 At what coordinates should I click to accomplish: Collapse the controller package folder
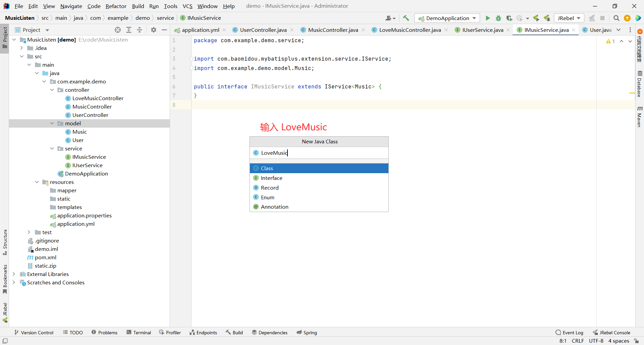click(52, 90)
